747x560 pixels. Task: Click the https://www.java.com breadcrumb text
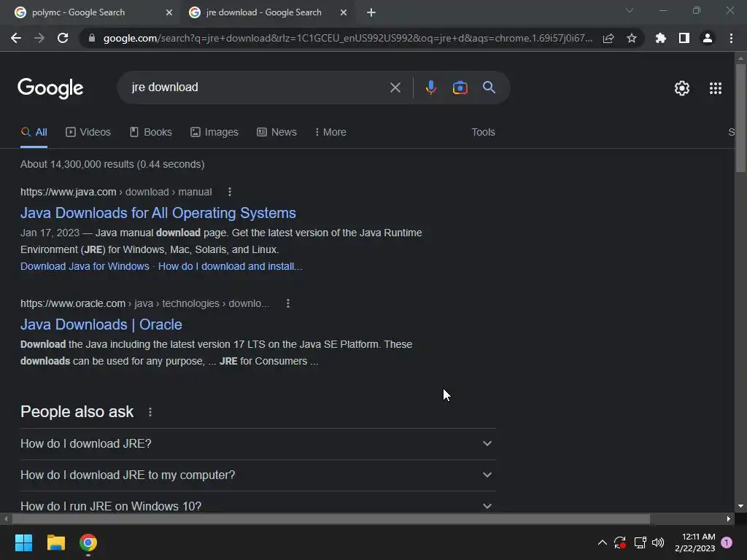[68, 192]
